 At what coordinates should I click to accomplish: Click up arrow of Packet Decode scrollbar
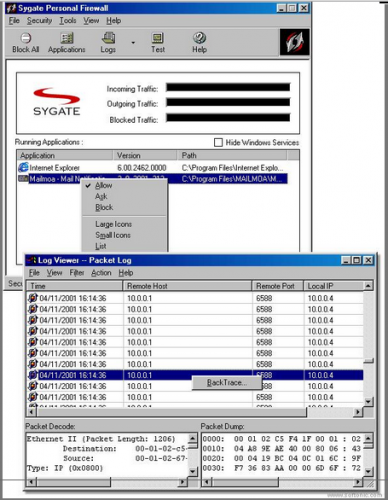coord(193,438)
